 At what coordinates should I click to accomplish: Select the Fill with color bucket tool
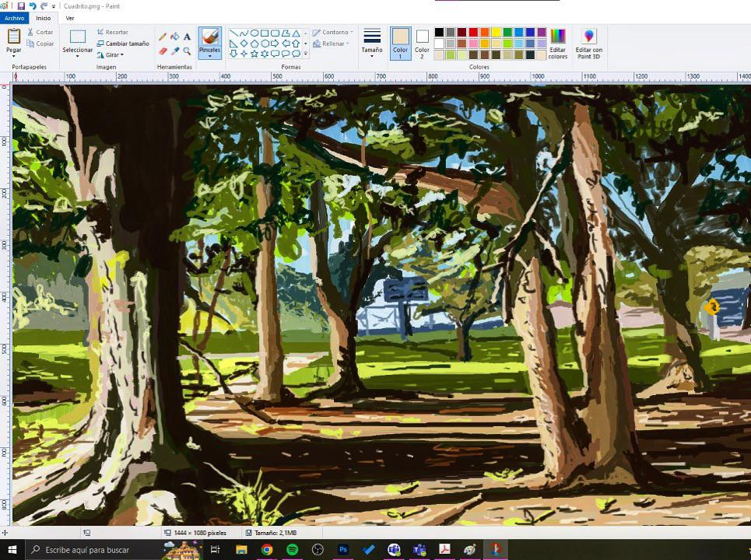click(x=175, y=36)
